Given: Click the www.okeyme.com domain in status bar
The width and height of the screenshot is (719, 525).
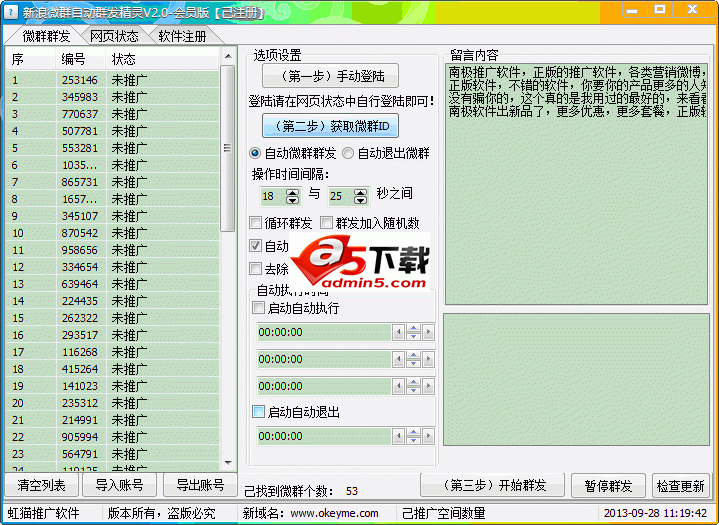Looking at the screenshot, I should (334, 514).
